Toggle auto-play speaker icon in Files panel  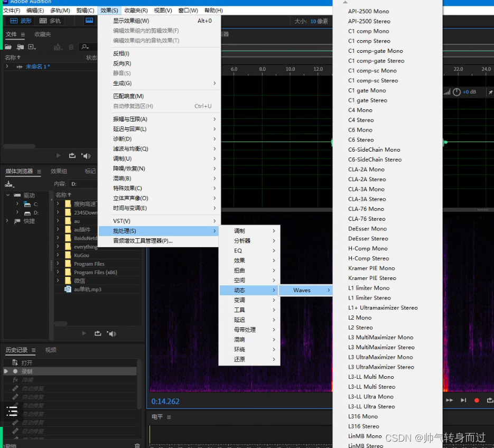point(86,156)
